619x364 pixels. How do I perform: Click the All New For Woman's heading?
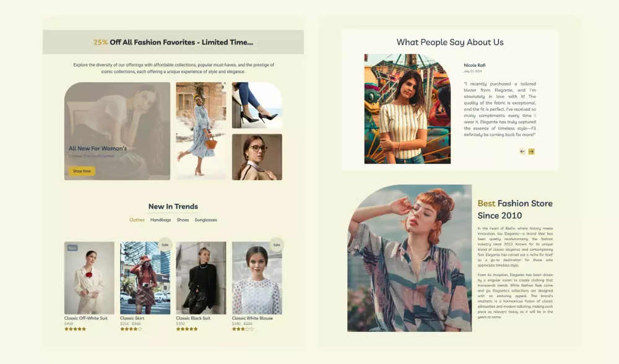pos(98,149)
